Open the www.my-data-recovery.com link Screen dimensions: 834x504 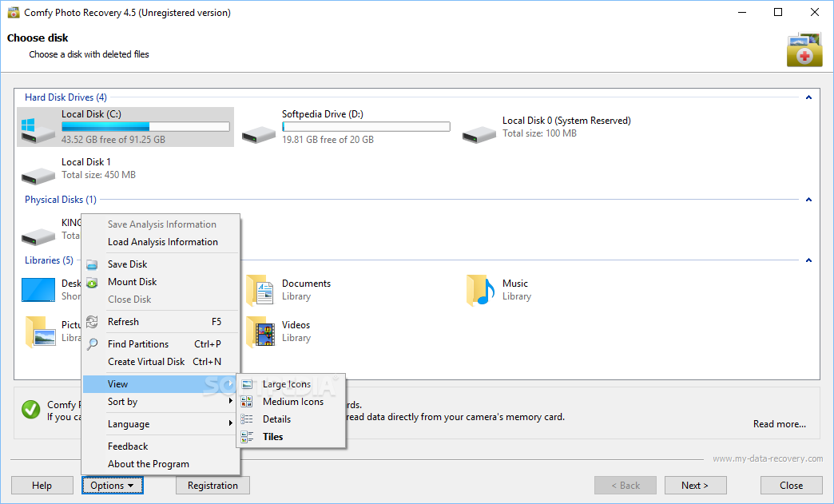coord(768,458)
